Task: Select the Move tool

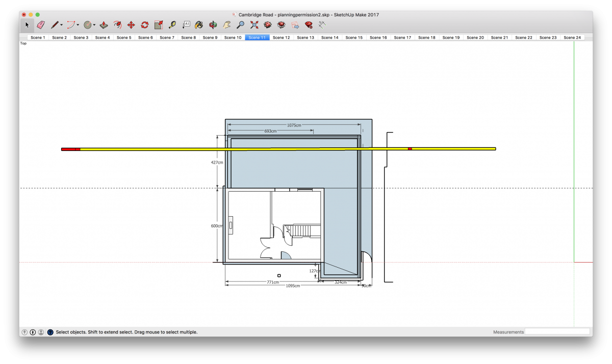Action: pos(131,24)
